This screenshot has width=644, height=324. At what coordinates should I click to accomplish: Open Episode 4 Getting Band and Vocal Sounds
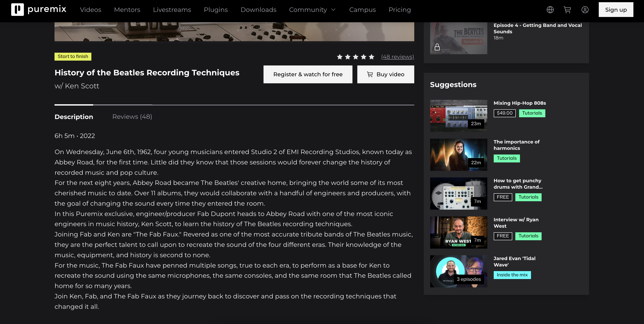(537, 28)
